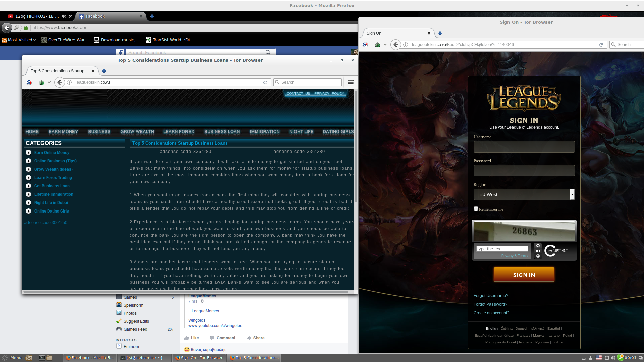Click the CAPTCHA audio challenge icon

click(x=538, y=251)
